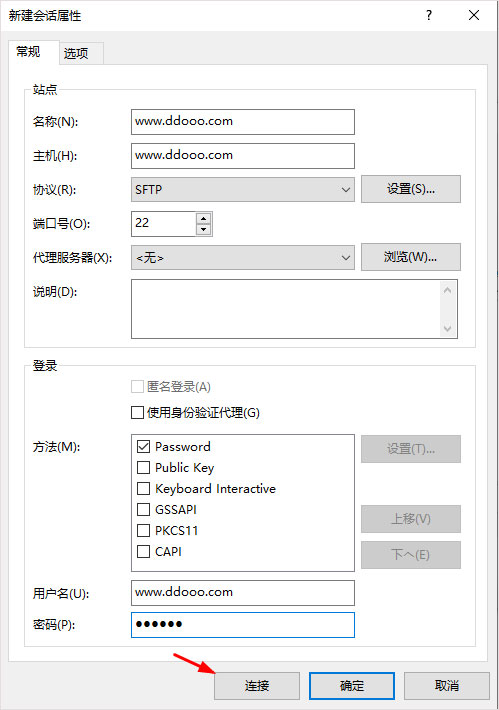Open the SFTP protocol dropdown

pos(243,189)
